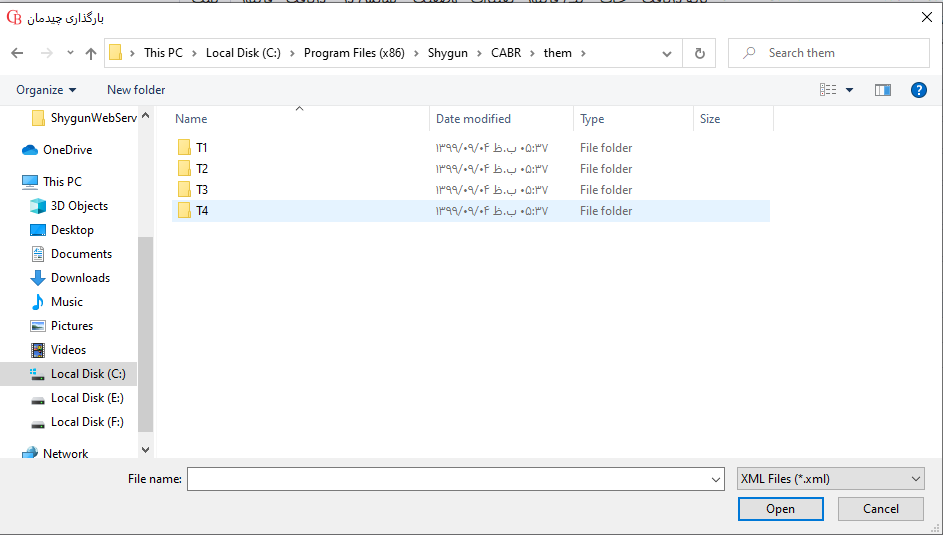
Task: Open the change view dropdown arrow
Action: (850, 90)
